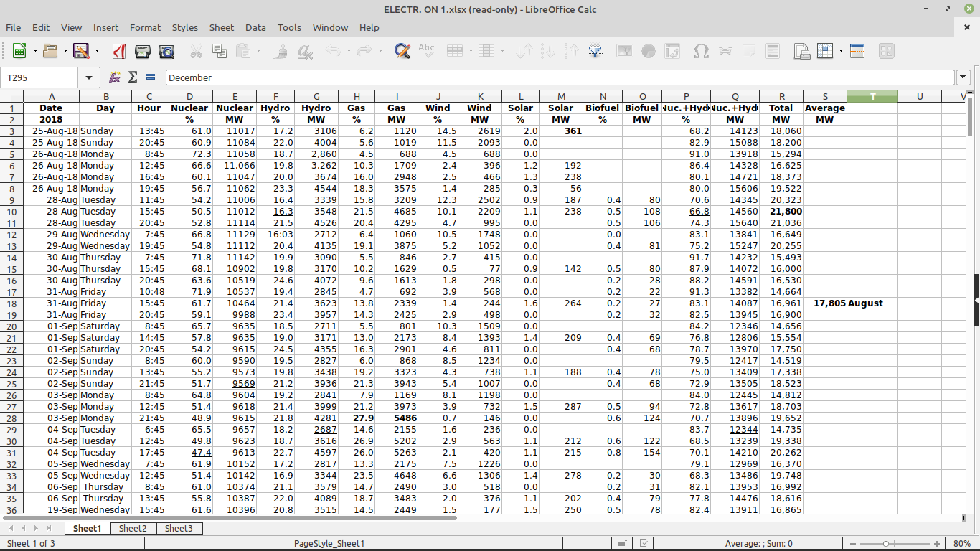
Task: Open the Tools menu
Action: [289, 27]
